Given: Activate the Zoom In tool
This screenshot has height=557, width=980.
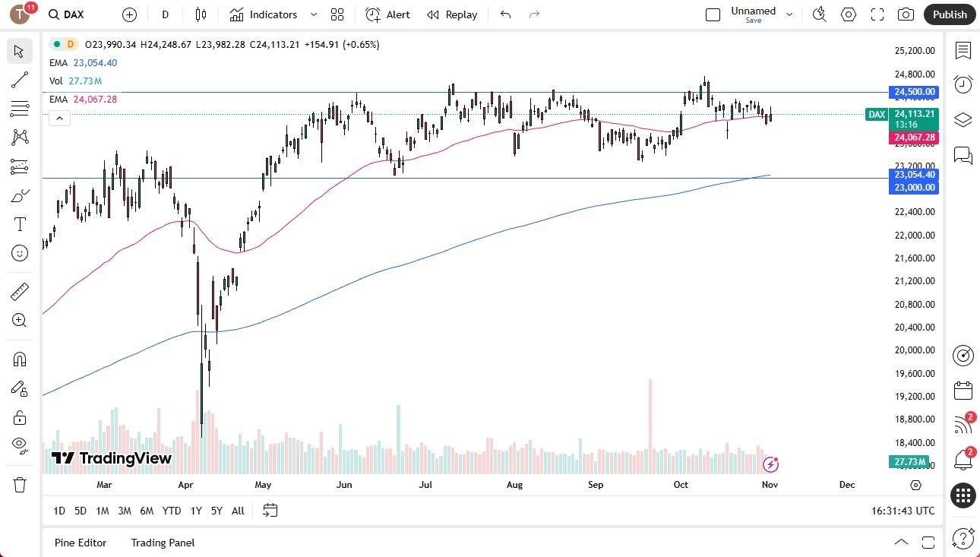Looking at the screenshot, I should point(19,320).
